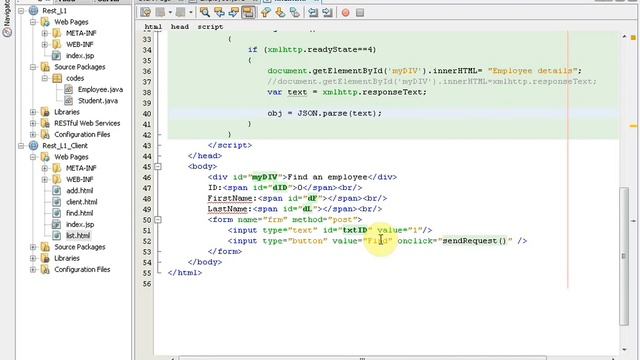Click find.html file icon
The height and width of the screenshot is (360, 640).
click(57, 213)
